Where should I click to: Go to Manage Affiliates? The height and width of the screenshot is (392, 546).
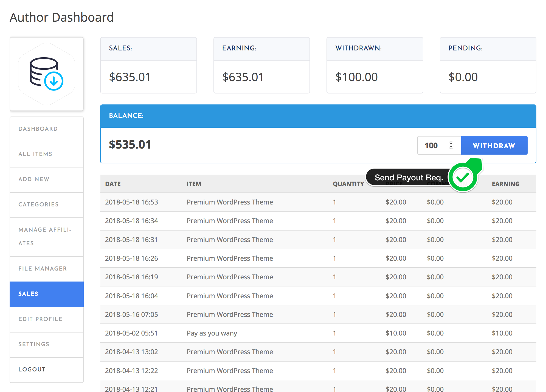[45, 236]
